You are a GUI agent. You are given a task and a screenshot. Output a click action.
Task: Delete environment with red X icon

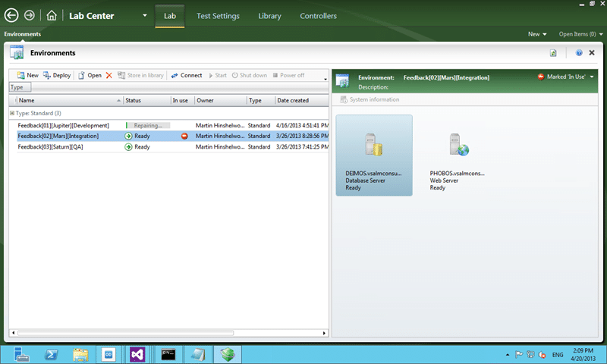coord(109,75)
